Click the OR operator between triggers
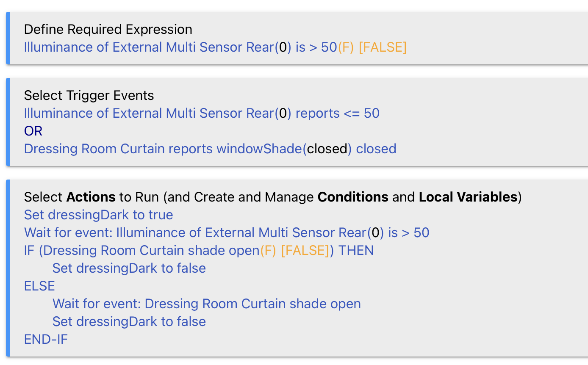Viewport: 588px width, 365px height. (x=33, y=131)
